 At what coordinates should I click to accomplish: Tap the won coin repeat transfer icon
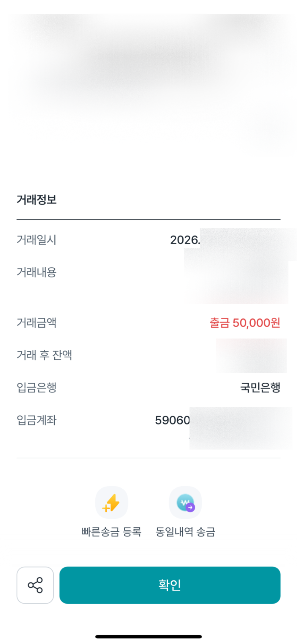(x=185, y=503)
